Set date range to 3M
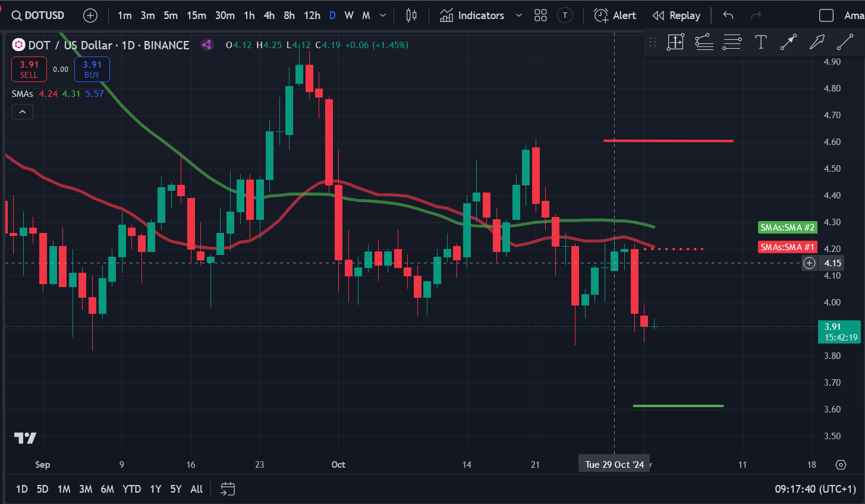The image size is (865, 504). click(x=86, y=489)
